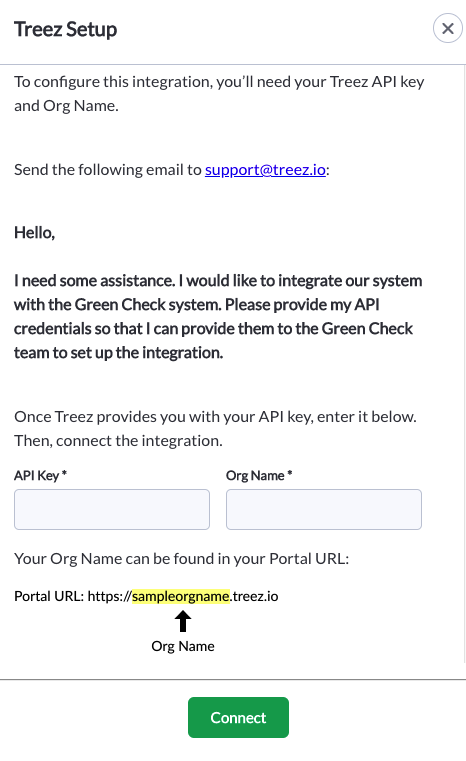Click the green Connect button
Viewport: 466px width, 761px height.
(x=238, y=717)
